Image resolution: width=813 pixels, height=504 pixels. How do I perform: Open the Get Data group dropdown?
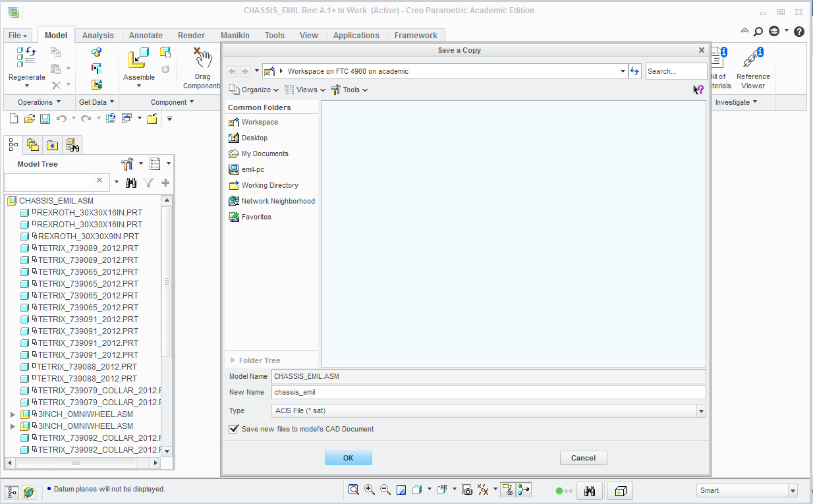click(x=97, y=102)
